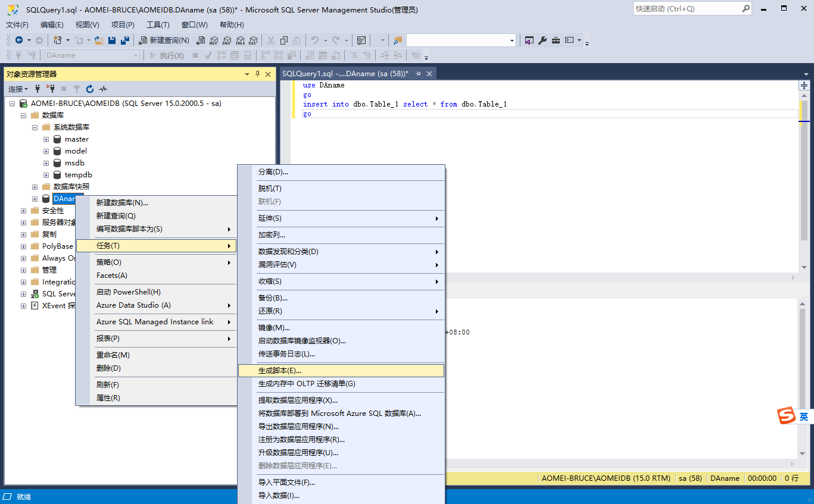Click the refresh icon in Object Explorer
814x504 pixels.
[x=90, y=89]
